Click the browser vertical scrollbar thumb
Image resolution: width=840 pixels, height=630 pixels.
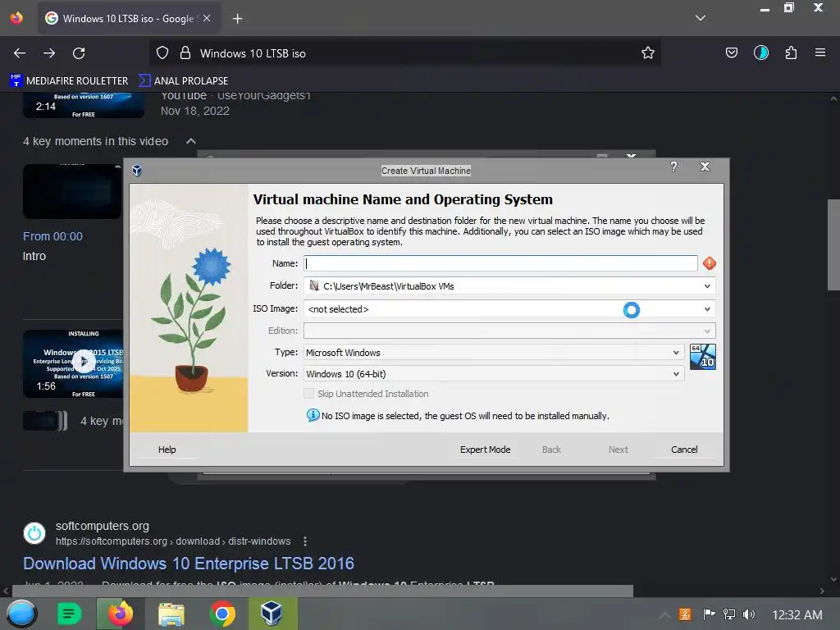(833, 244)
